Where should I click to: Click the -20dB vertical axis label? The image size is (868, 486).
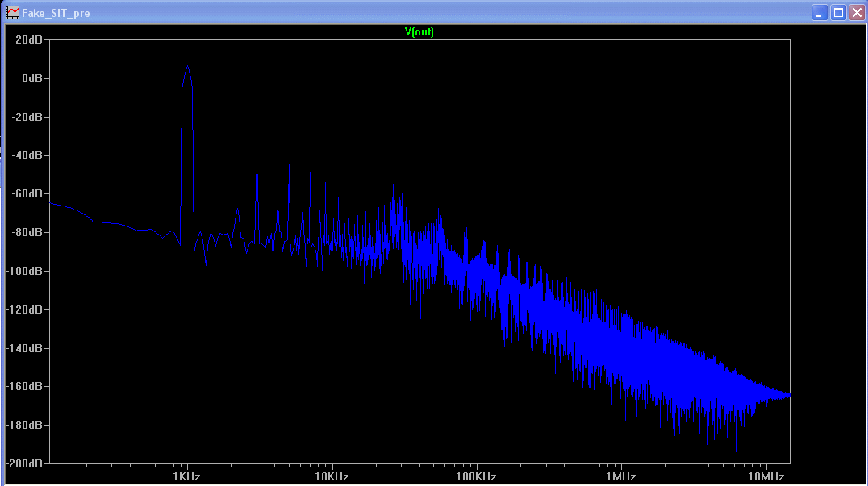coord(27,117)
